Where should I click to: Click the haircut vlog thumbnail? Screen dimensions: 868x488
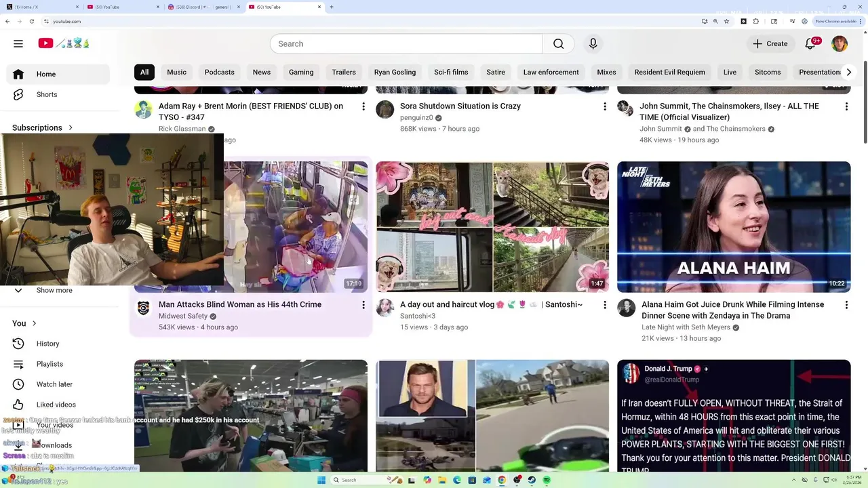[492, 227]
